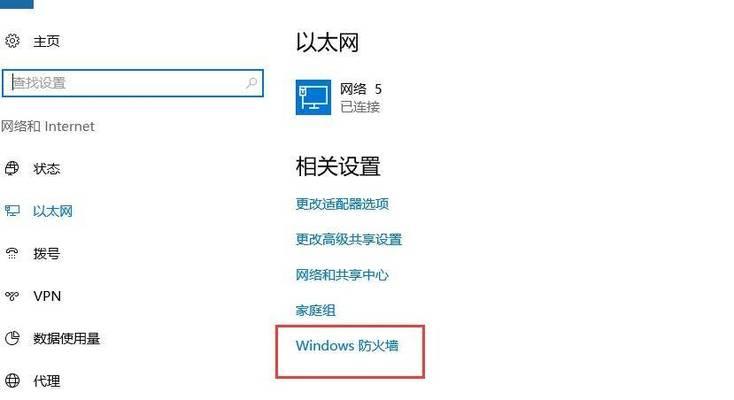The width and height of the screenshot is (734, 400).
Task: Open the 主页 home page
Action: pos(46,41)
